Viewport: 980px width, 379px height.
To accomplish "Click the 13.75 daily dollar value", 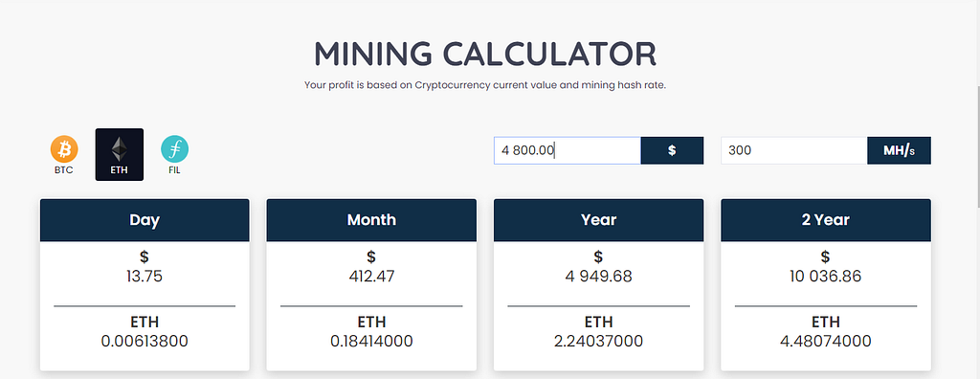I will pyautogui.click(x=145, y=277).
